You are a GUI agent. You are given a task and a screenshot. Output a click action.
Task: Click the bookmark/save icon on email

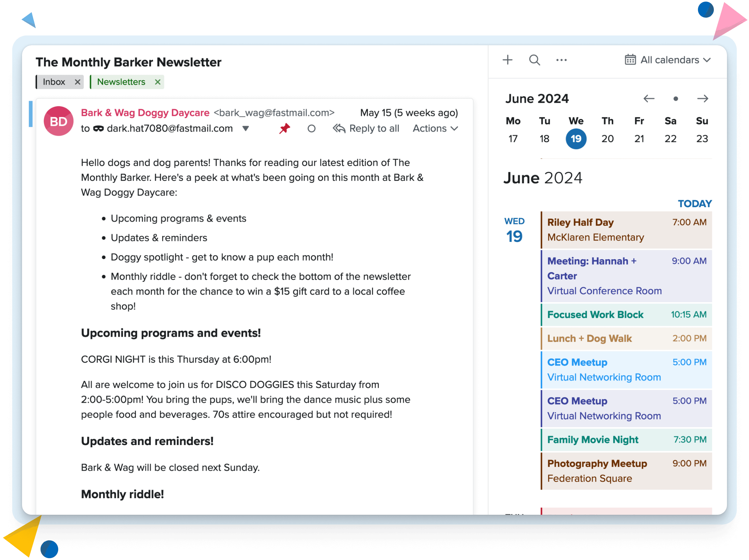click(x=285, y=128)
